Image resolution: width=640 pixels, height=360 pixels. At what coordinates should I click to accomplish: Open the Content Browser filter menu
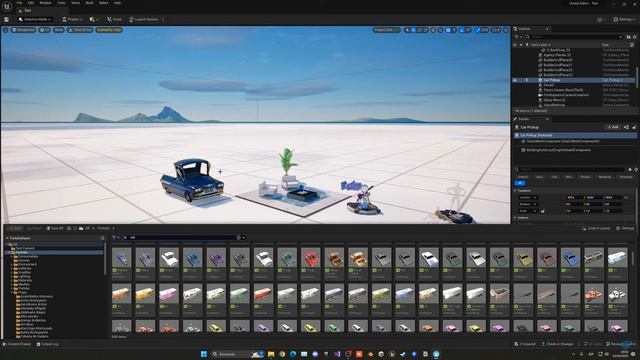[116, 238]
